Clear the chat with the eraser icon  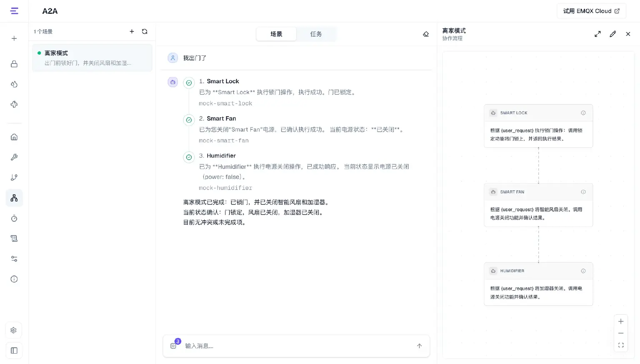(426, 34)
